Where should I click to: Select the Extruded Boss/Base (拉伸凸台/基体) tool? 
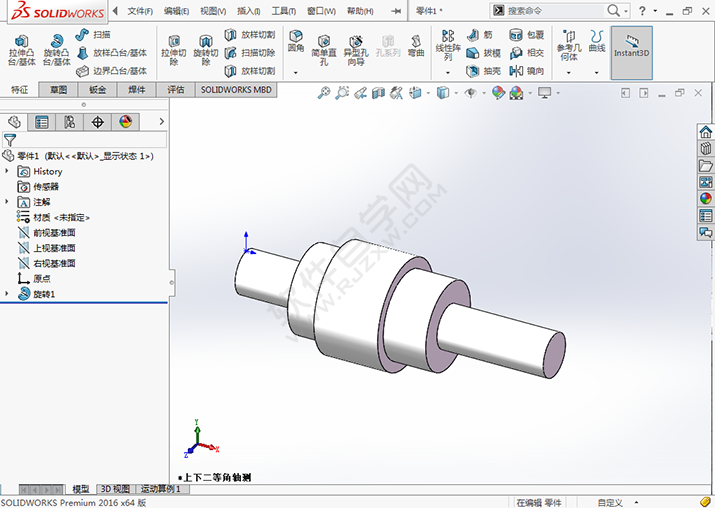pyautogui.click(x=21, y=50)
